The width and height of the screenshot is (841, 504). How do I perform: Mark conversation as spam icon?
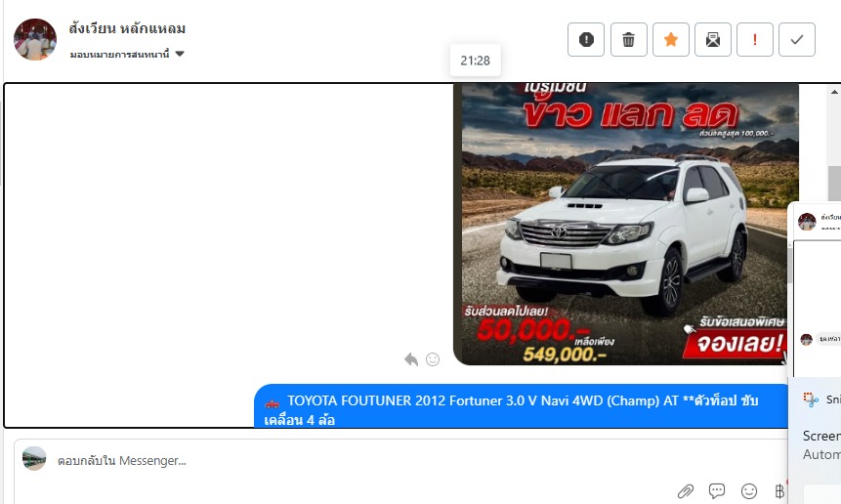(586, 40)
